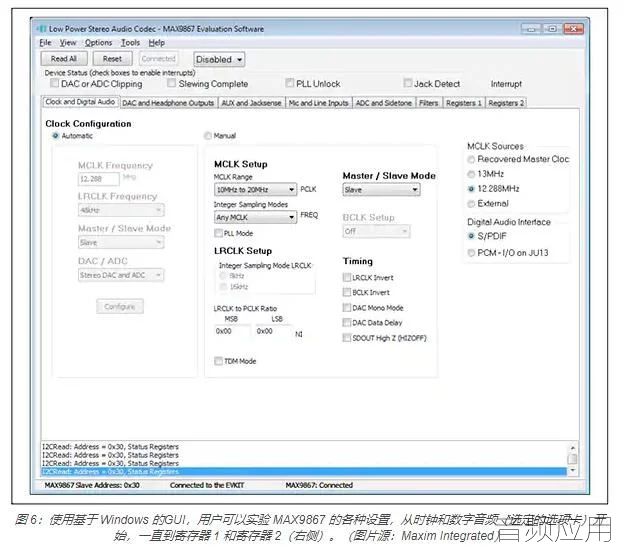Viewport: 624px width, 553px height.
Task: Toggle DAC Mono Mode checkbox
Action: [x=347, y=308]
